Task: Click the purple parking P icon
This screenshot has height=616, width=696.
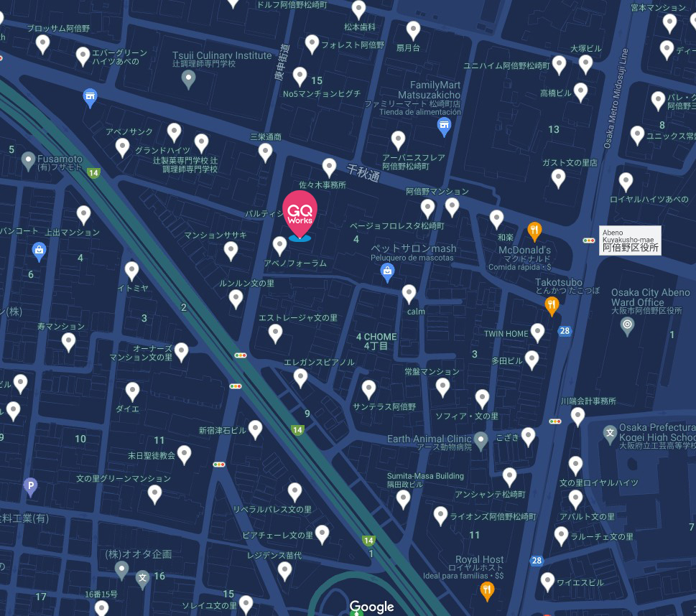Action: click(30, 487)
